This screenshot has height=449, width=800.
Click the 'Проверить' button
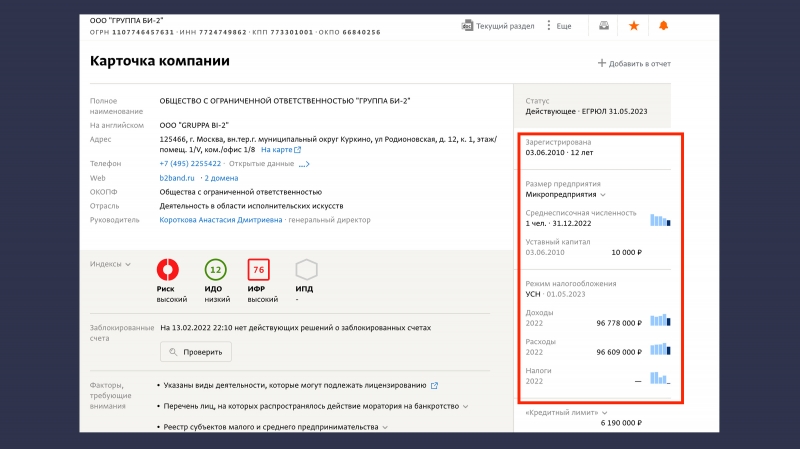[x=196, y=352]
